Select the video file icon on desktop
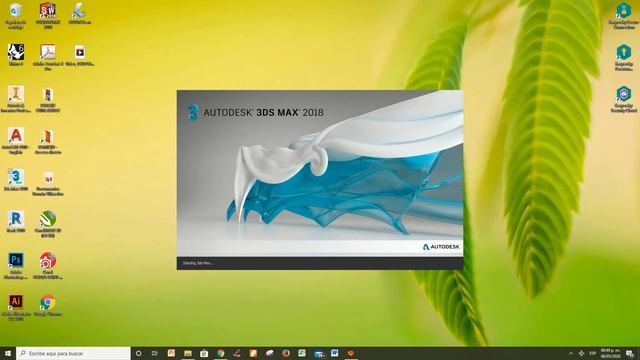Screen dimensions: 640x360 click(x=80, y=55)
